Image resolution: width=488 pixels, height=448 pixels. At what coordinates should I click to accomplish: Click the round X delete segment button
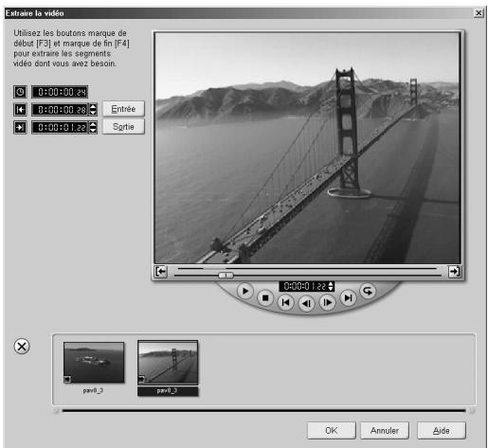tap(22, 347)
